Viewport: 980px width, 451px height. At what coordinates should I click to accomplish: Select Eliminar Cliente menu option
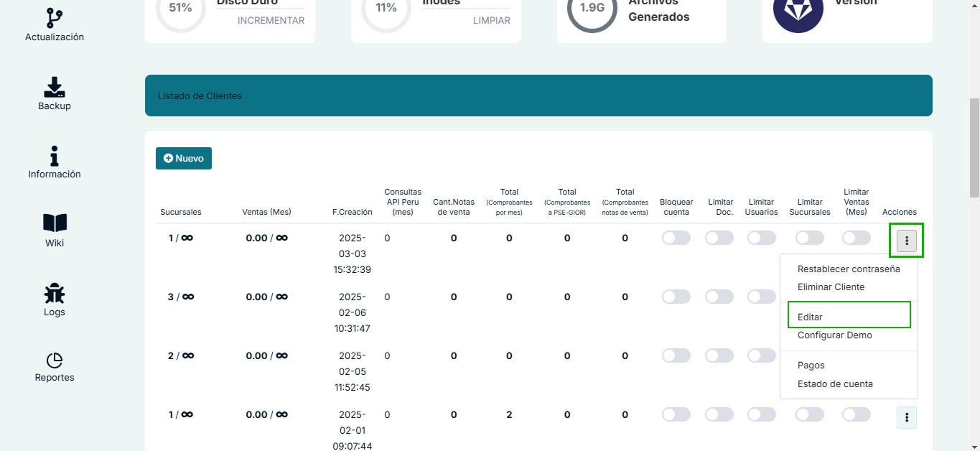click(831, 287)
